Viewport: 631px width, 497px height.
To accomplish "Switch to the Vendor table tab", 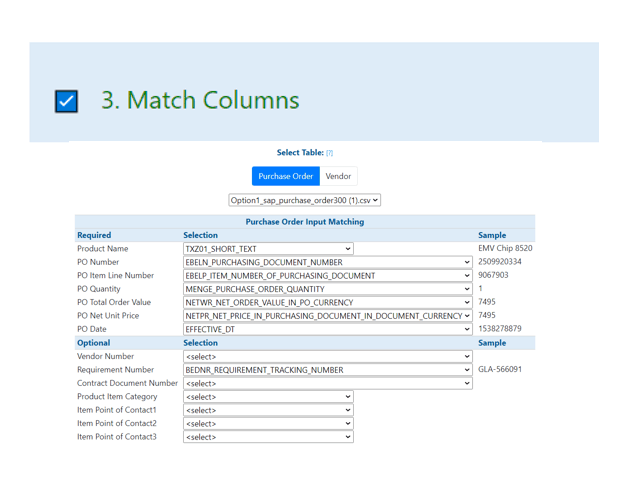I will coord(338,176).
